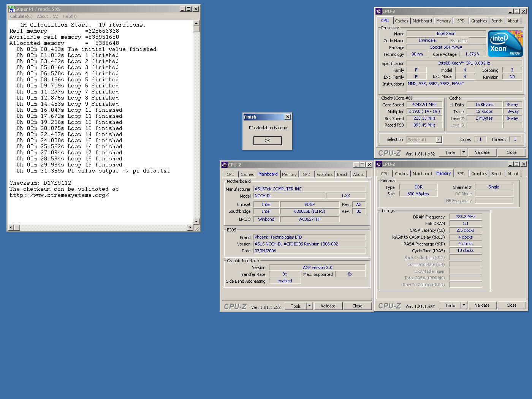Click the CAS# Latency 2.5 clocks value
Image resolution: width=532 pixels, height=399 pixels.
465,230
